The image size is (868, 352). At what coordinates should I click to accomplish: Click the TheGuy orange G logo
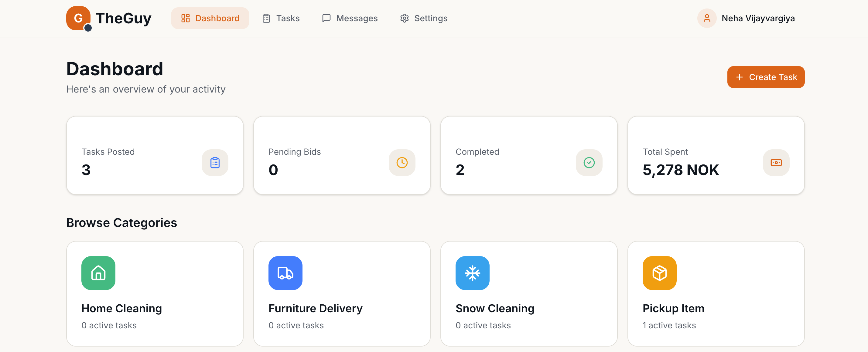tap(78, 18)
